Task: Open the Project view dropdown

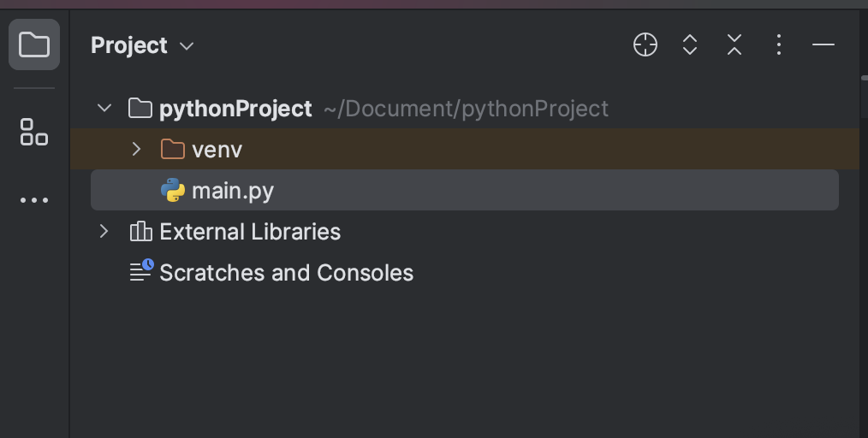Action: [142, 45]
